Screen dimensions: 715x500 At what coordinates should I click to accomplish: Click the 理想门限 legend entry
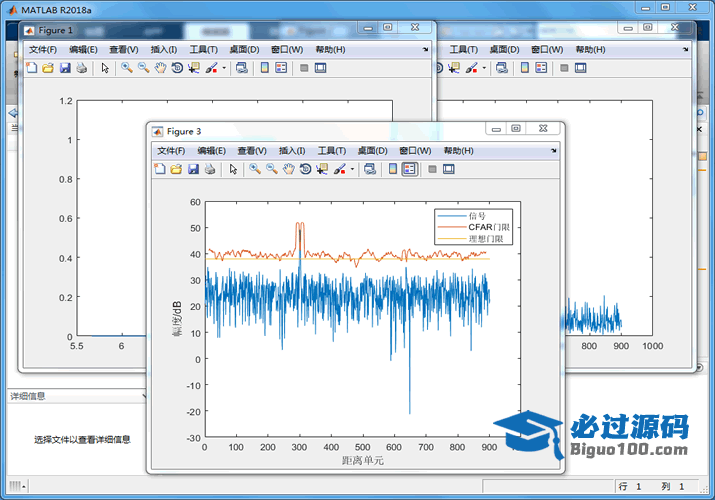486,239
